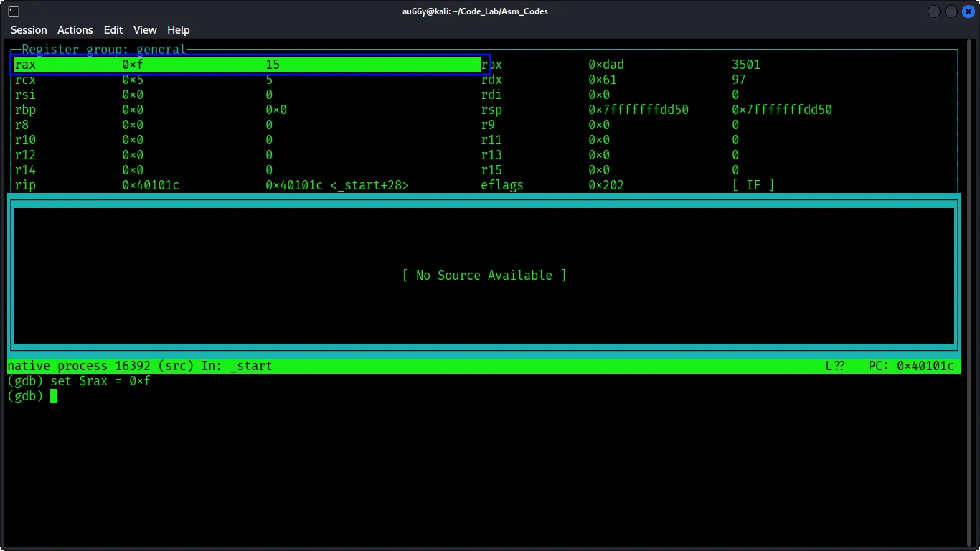Click the rdx register name

pos(491,80)
